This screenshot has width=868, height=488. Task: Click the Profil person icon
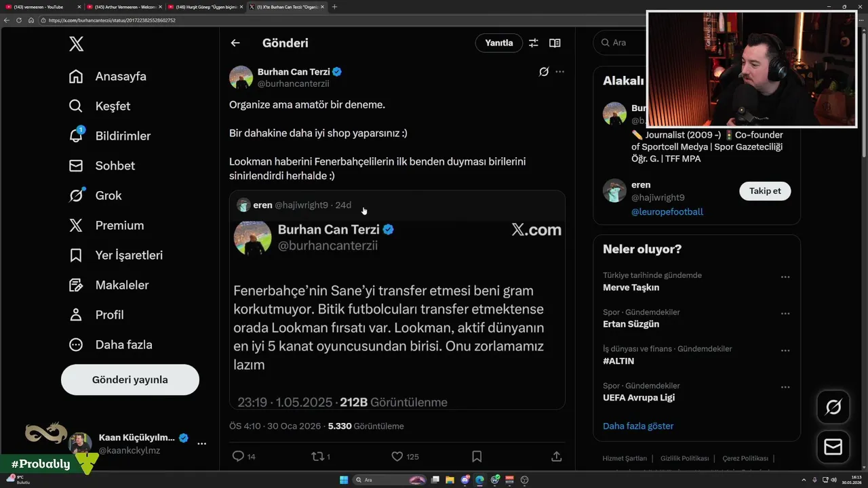coord(76,315)
